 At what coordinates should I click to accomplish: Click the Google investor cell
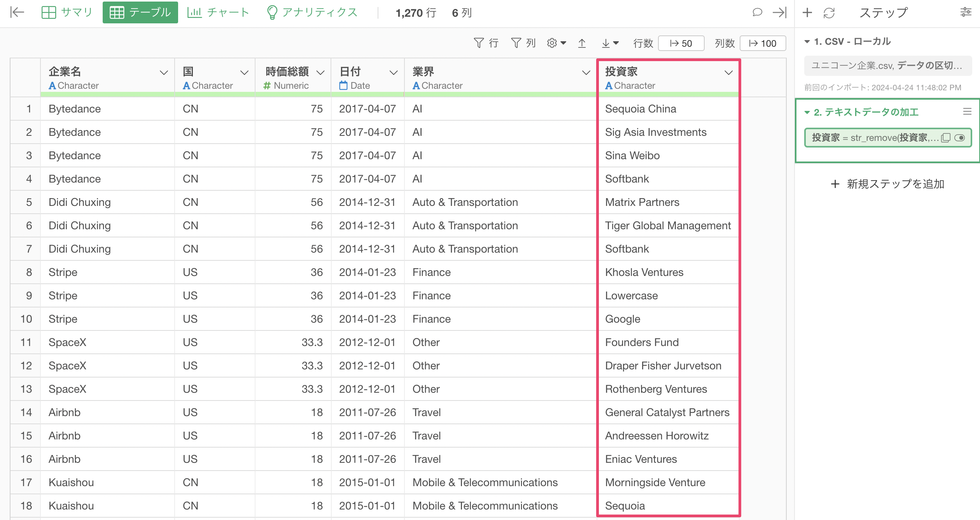click(668, 319)
